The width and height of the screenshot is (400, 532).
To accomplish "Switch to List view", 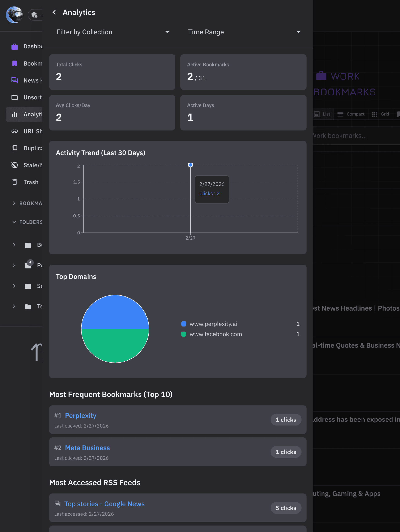I will click(322, 114).
